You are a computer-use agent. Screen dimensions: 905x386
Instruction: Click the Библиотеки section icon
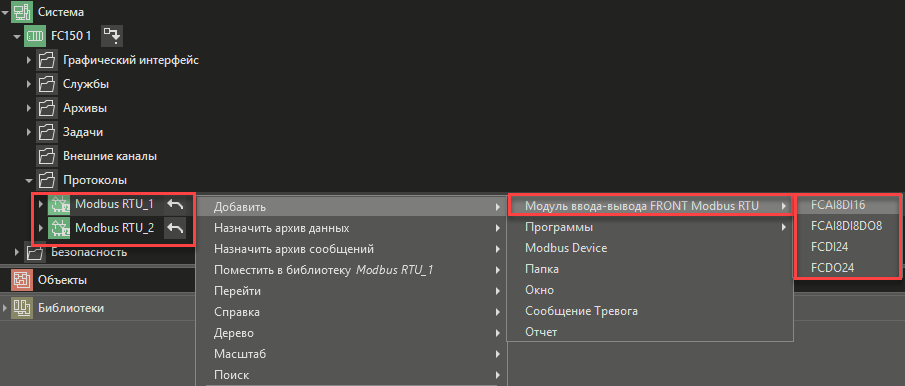[22, 308]
